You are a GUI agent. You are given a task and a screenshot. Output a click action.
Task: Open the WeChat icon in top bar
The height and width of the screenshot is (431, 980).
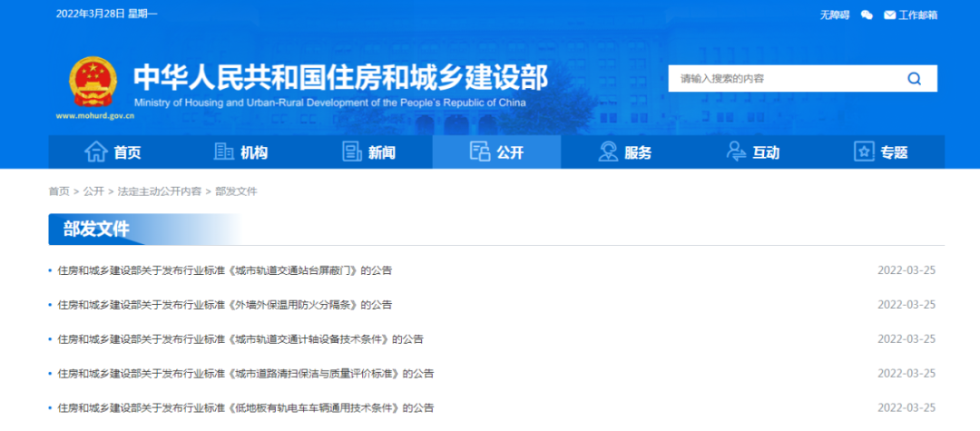pos(867,15)
